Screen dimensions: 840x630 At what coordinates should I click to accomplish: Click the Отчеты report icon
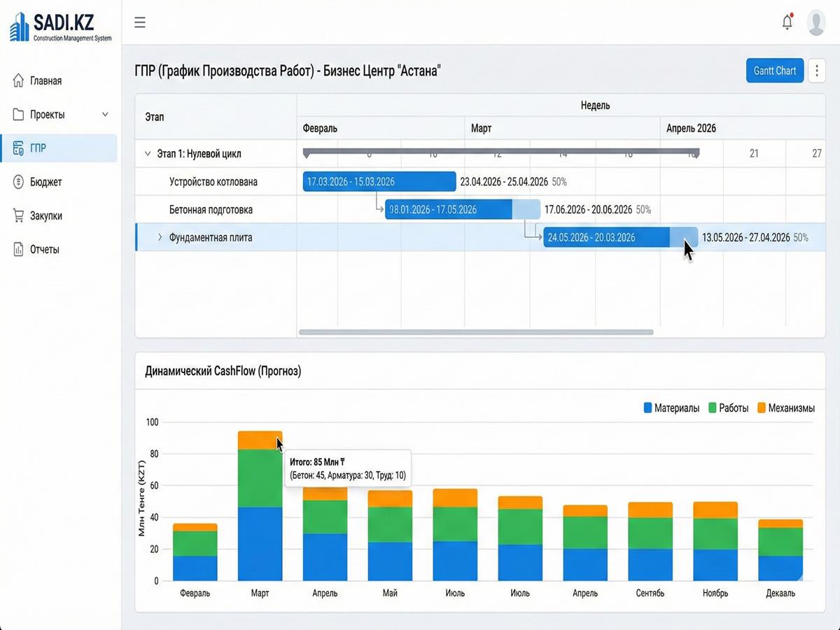pyautogui.click(x=18, y=249)
